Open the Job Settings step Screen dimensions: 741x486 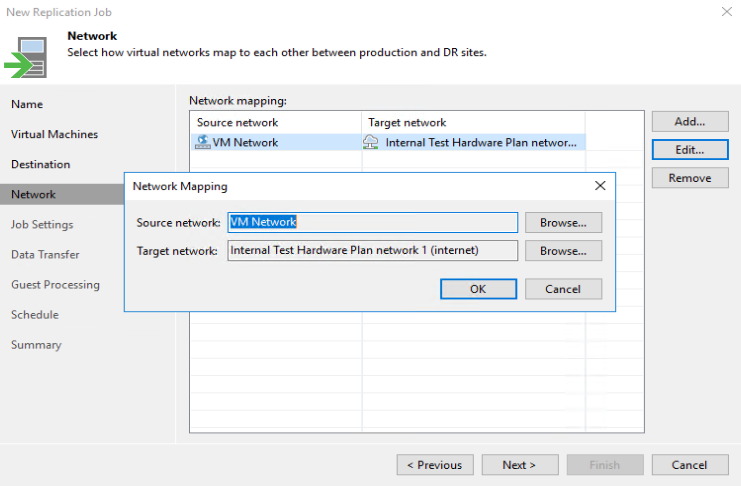coord(42,225)
